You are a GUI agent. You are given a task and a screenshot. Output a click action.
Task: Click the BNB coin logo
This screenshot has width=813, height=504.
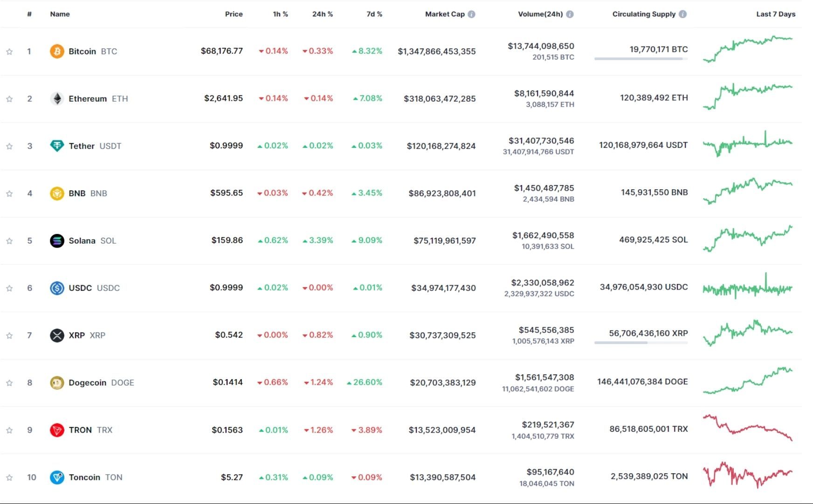56,193
